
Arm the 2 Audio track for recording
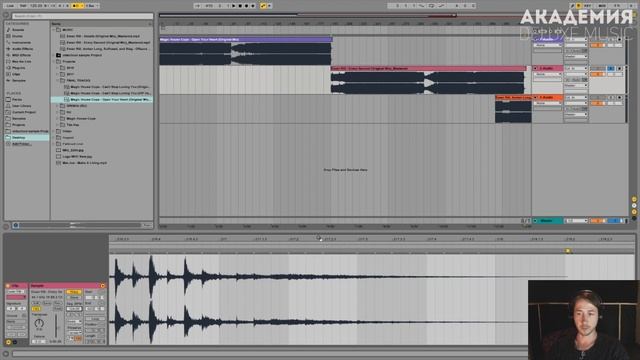[620, 69]
